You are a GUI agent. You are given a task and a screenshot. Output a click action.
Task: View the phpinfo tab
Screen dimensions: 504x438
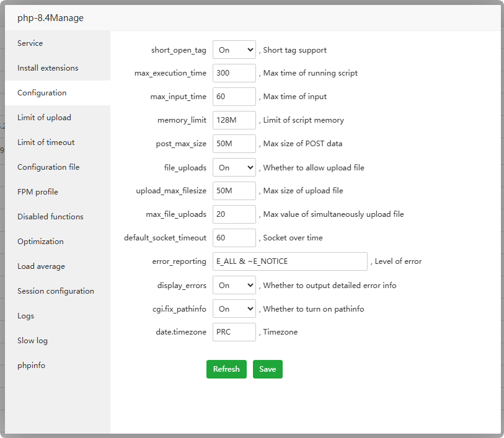click(31, 366)
